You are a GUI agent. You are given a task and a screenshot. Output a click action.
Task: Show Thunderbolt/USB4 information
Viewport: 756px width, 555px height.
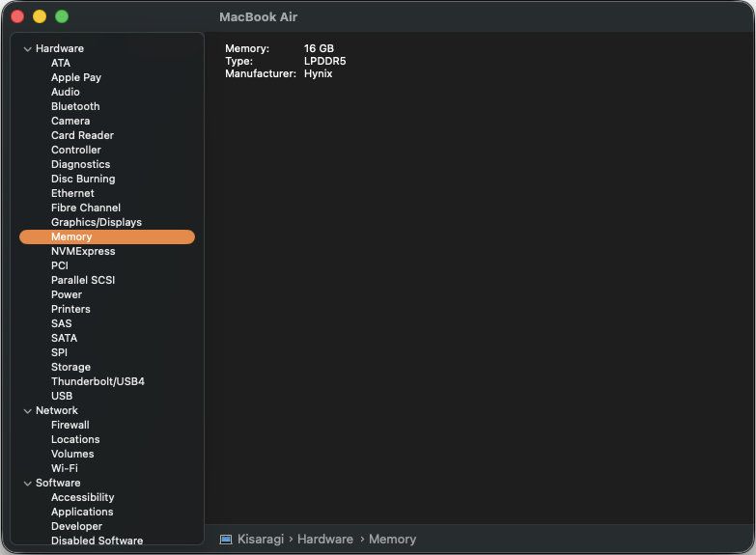[98, 381]
